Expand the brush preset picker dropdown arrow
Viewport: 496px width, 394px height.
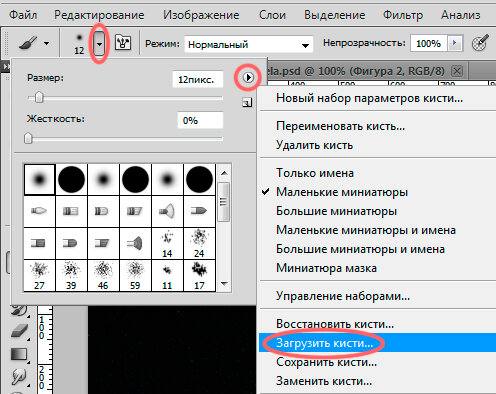pos(99,44)
